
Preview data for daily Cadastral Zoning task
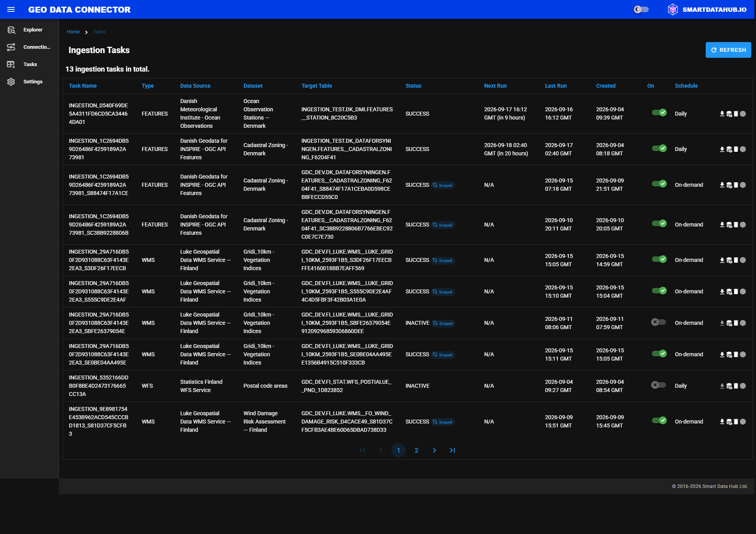click(x=729, y=149)
